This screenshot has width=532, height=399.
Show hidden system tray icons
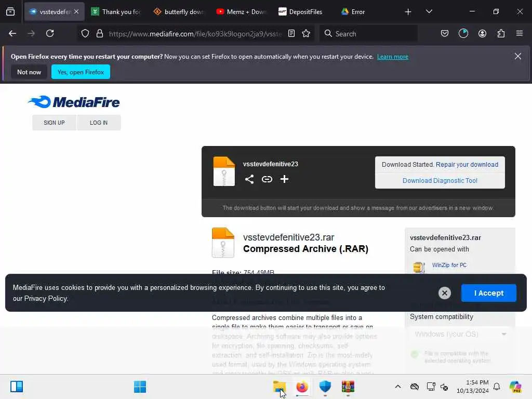pos(398,387)
